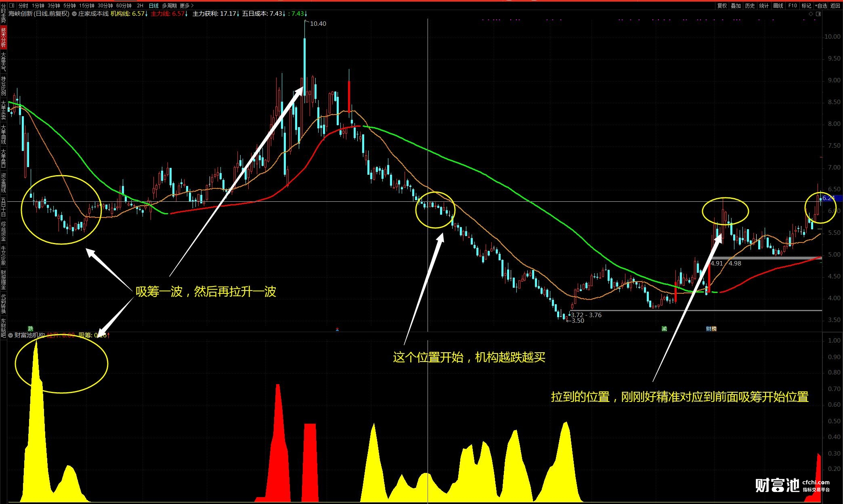Image resolution: width=843 pixels, height=504 pixels.
Task: Switch to 60分钟 period tab
Action: coord(124,6)
